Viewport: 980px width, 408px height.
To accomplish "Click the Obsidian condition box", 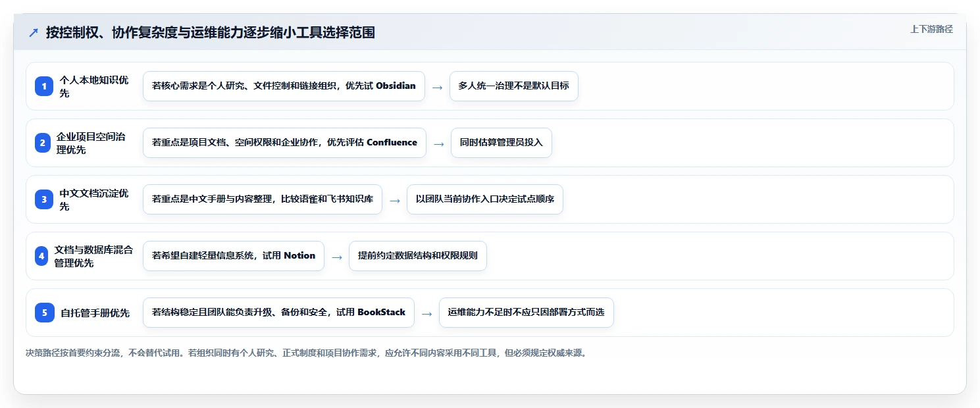I will pyautogui.click(x=284, y=86).
